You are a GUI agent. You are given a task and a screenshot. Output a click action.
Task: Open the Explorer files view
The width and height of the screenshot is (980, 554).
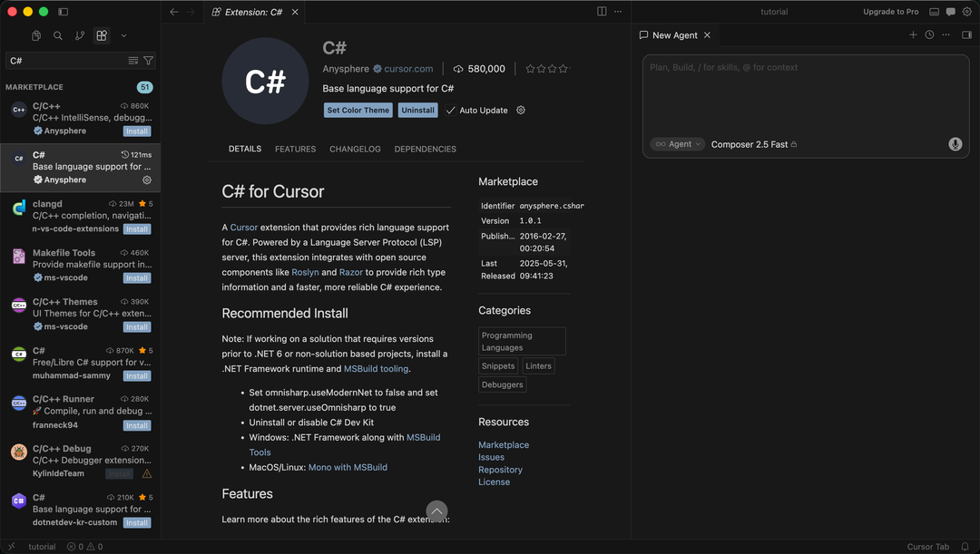coord(36,35)
